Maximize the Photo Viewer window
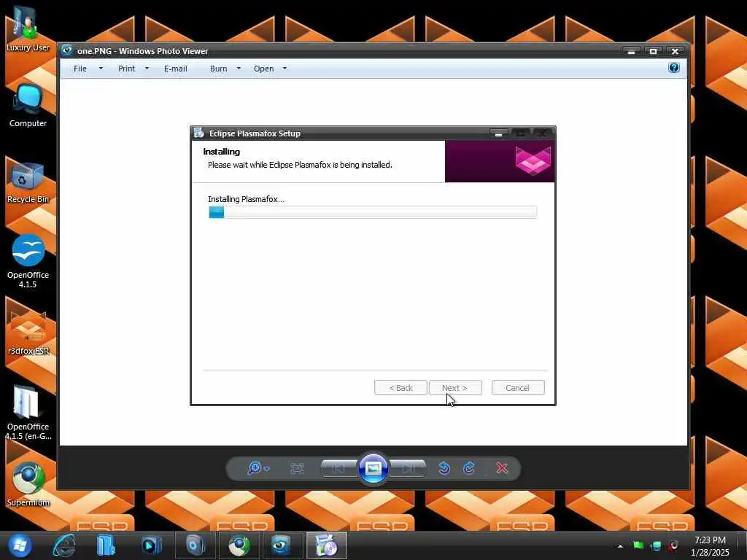747x560 pixels. click(653, 51)
